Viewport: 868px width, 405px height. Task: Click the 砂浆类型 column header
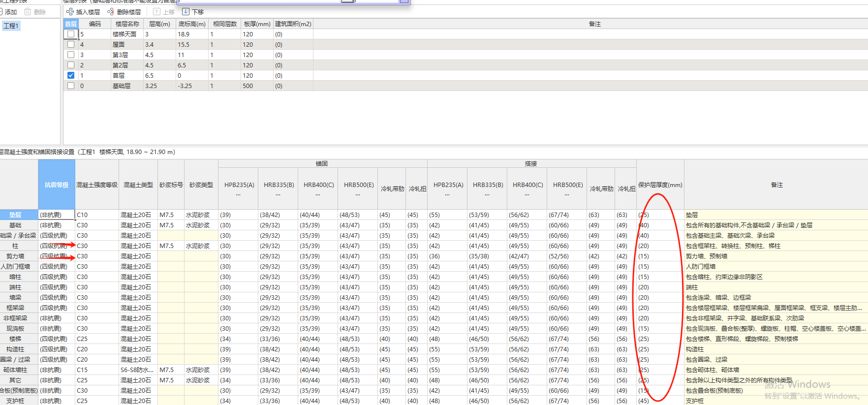coord(201,185)
